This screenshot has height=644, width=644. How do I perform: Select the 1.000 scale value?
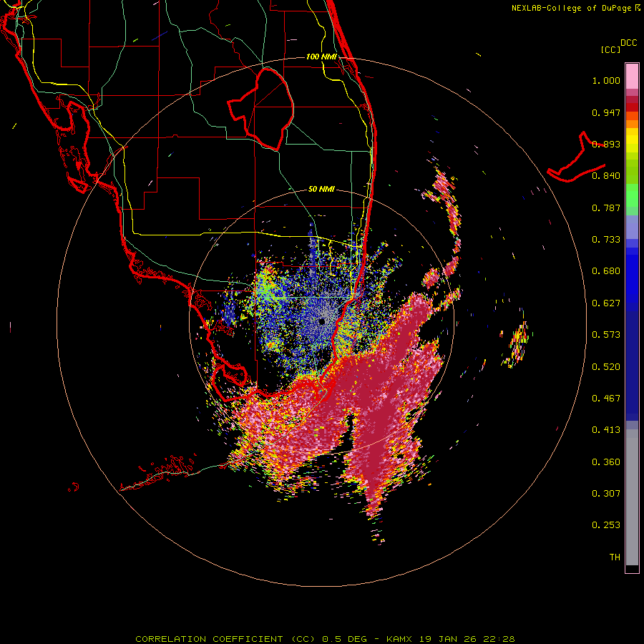tap(606, 80)
